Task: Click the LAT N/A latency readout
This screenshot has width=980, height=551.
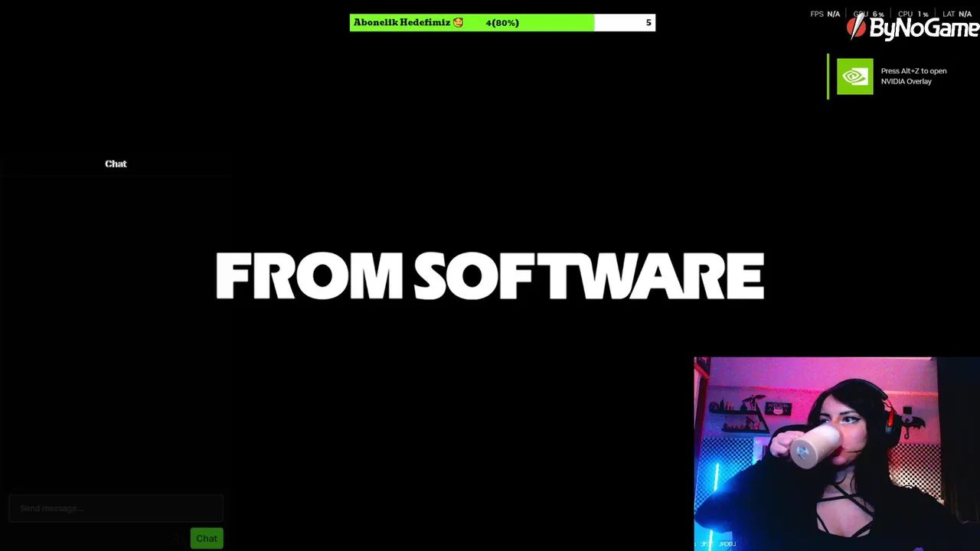Action: pos(957,14)
